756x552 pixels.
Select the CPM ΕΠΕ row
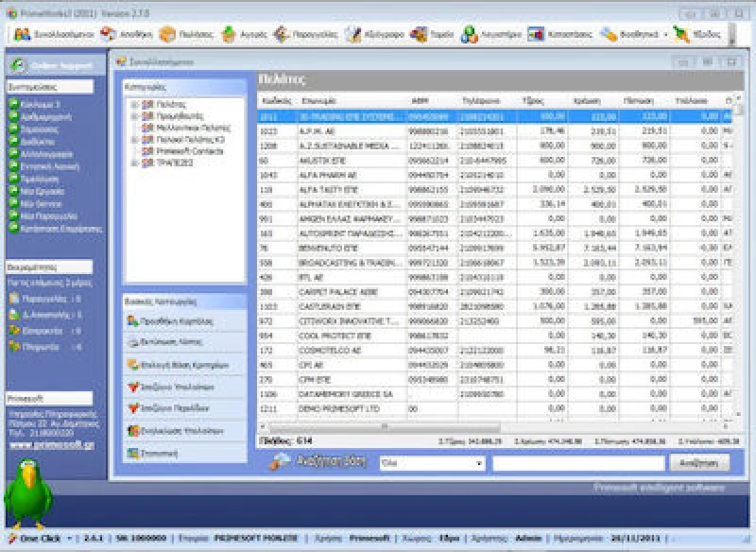(495, 379)
